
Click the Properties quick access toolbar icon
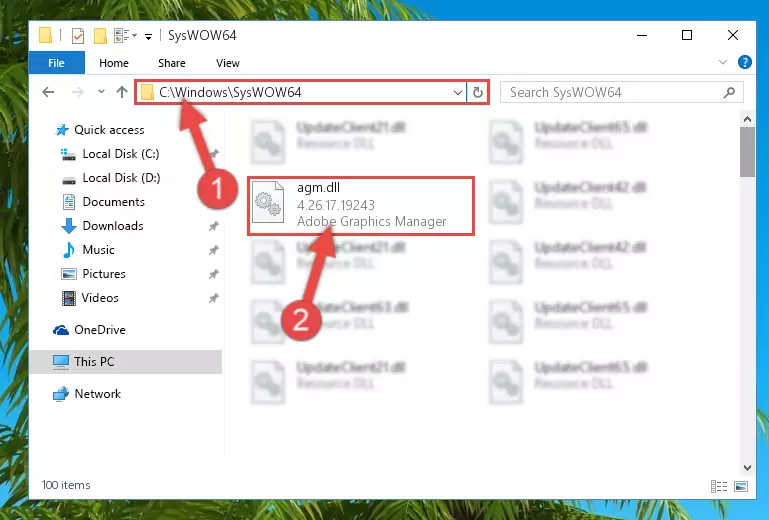[x=77, y=36]
